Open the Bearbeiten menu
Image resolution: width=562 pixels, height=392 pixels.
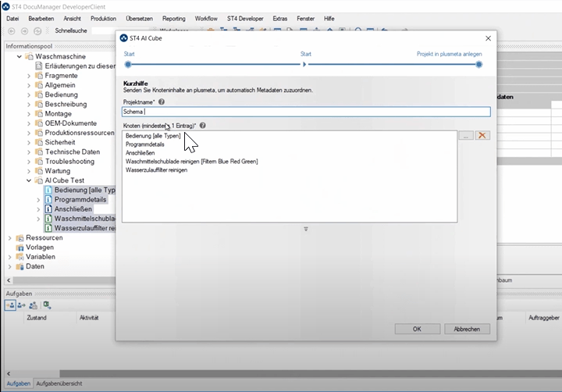(41, 19)
